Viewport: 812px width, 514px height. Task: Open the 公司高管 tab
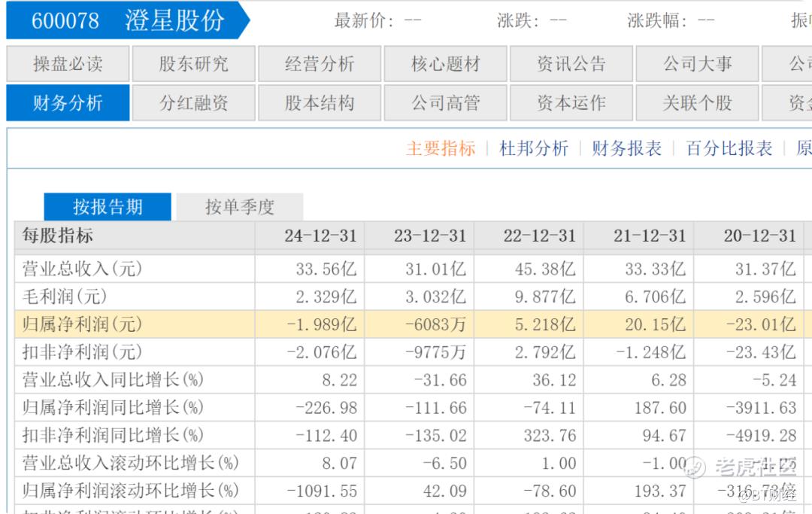pyautogui.click(x=445, y=102)
